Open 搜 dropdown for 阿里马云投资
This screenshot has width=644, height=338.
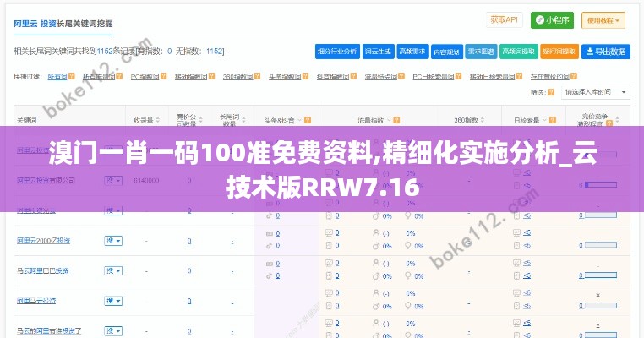click(113, 301)
